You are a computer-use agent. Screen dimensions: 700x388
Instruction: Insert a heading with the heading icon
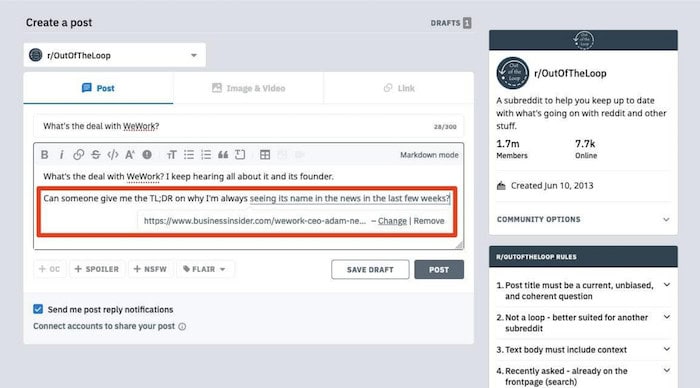tap(171, 155)
